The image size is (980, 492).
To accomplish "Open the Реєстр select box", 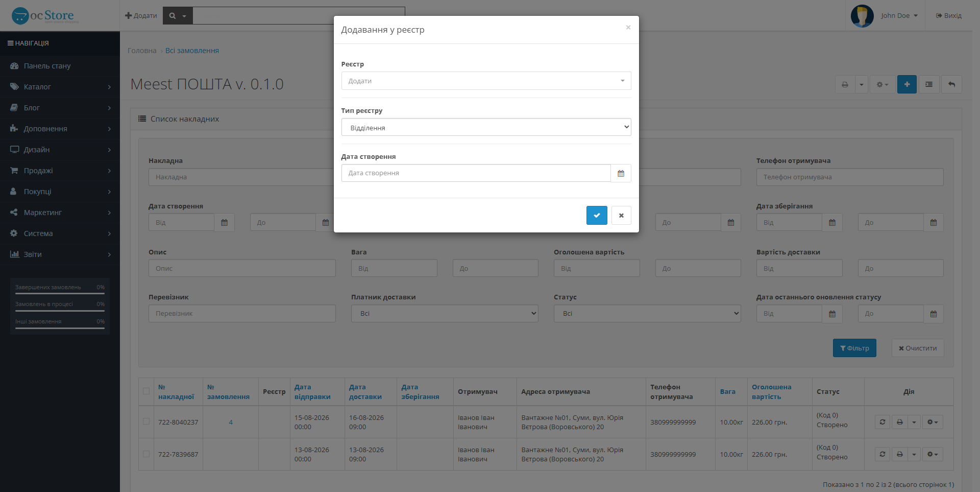I will [486, 81].
